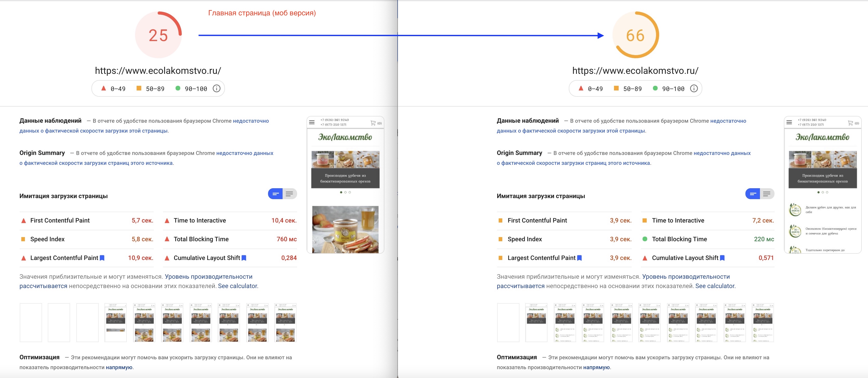Click the left performance score gauge 25
Viewport: 868px width, 378px height.
(158, 35)
